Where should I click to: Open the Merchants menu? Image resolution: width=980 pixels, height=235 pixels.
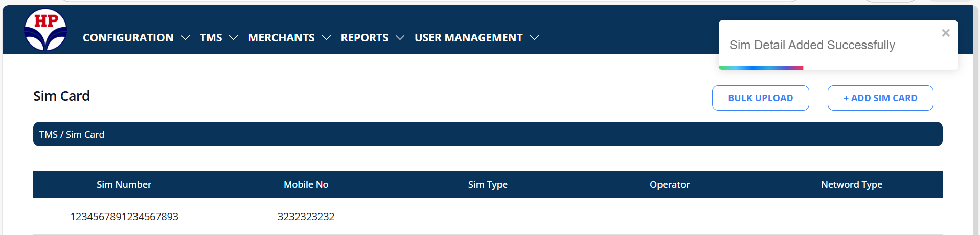(281, 38)
